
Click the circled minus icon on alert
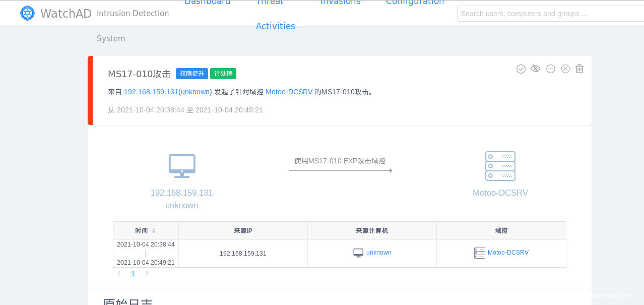point(551,69)
